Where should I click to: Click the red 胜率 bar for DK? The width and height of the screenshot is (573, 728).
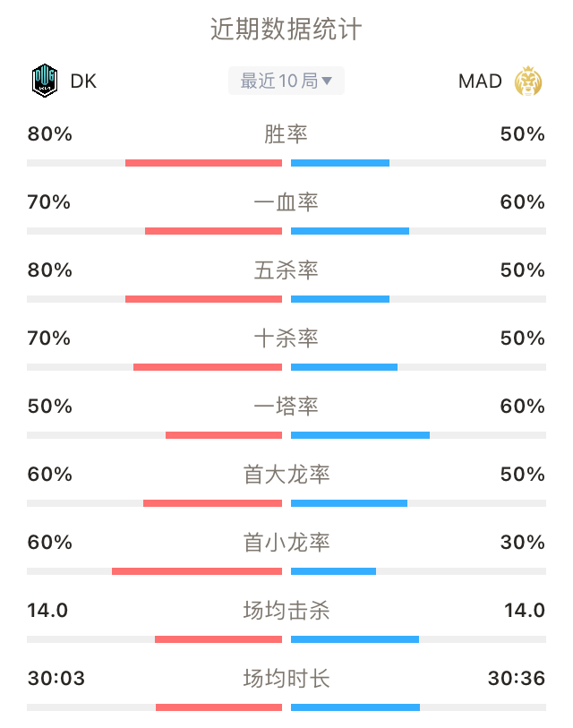(x=203, y=163)
